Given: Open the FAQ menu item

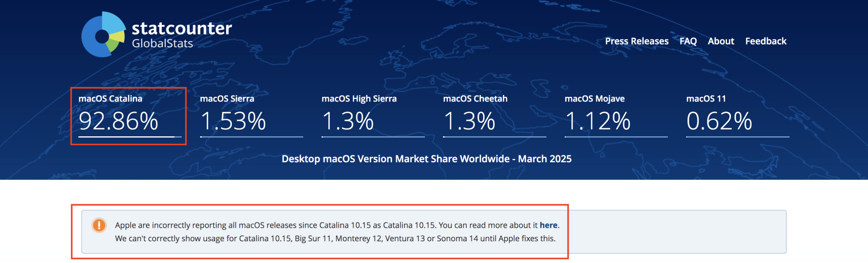Looking at the screenshot, I should pos(688,41).
